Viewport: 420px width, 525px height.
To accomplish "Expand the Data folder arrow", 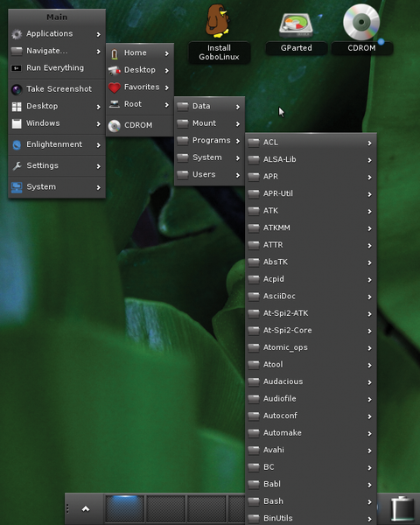I will (238, 107).
